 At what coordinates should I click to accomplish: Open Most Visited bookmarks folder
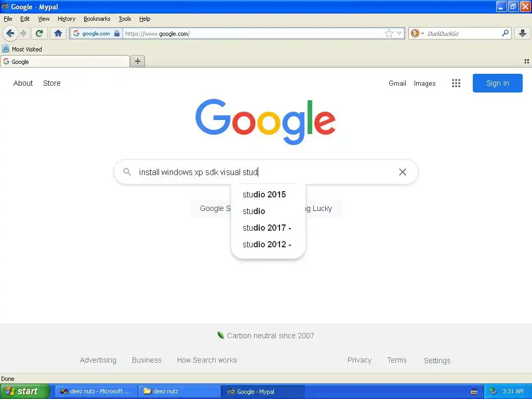click(22, 49)
